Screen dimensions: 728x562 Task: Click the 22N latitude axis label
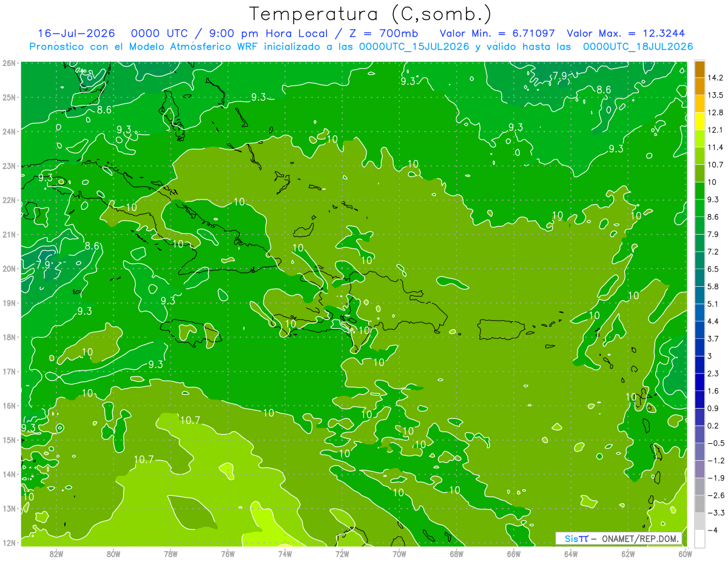tap(9, 199)
